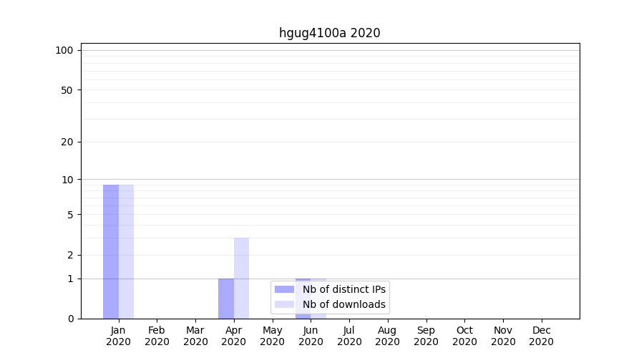Click the Jan 2020 x-axis label
The image size is (644, 358).
click(x=119, y=336)
